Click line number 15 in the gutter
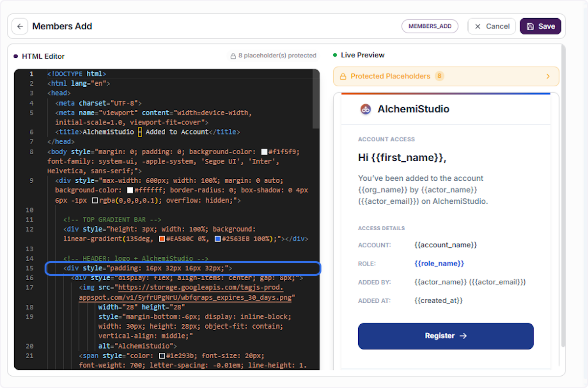Screen dimensions: 588x388 pos(30,268)
